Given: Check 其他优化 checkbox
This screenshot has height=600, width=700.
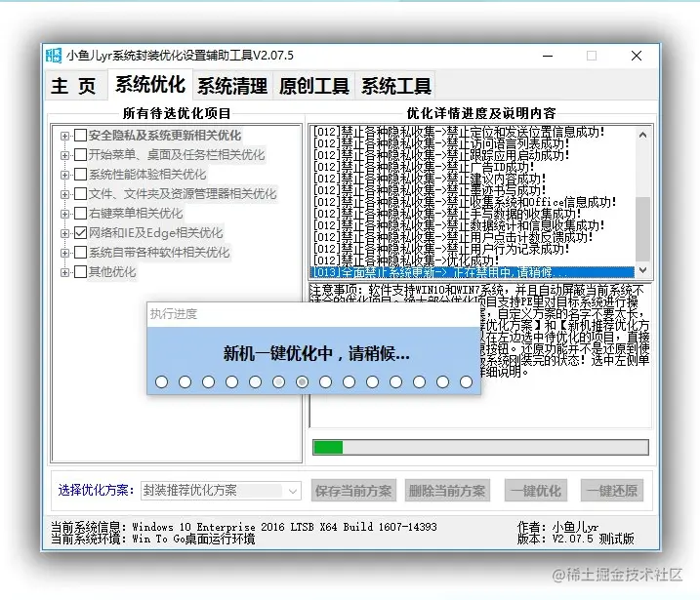Looking at the screenshot, I should (x=80, y=271).
